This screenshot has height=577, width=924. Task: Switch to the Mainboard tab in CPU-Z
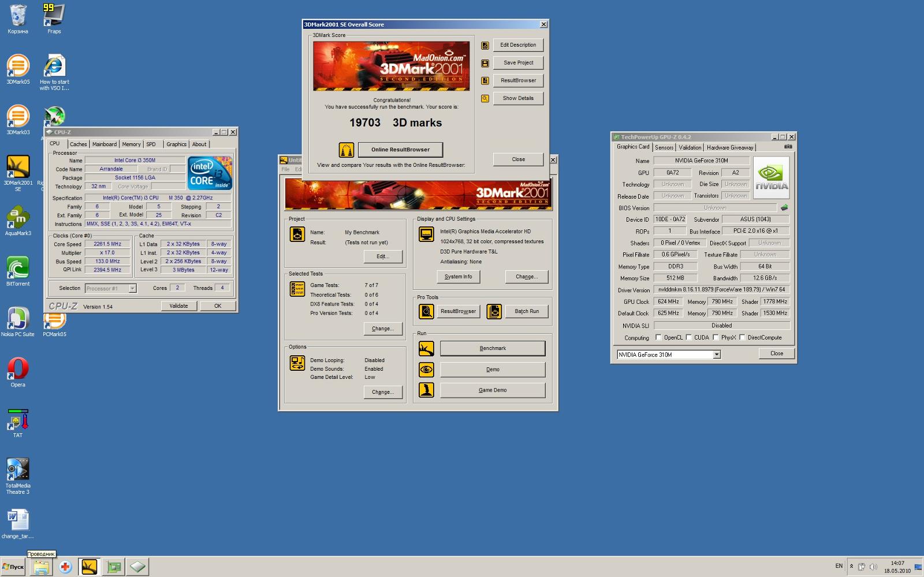pos(105,144)
